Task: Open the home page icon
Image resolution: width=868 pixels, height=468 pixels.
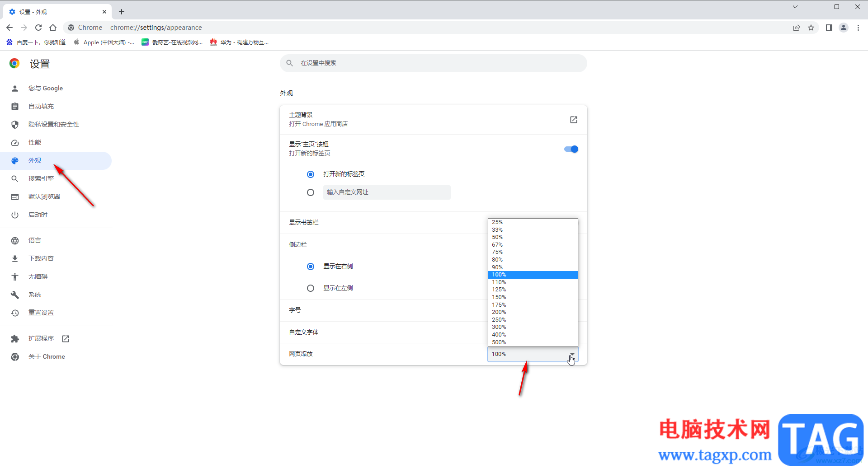Action: pyautogui.click(x=53, y=28)
